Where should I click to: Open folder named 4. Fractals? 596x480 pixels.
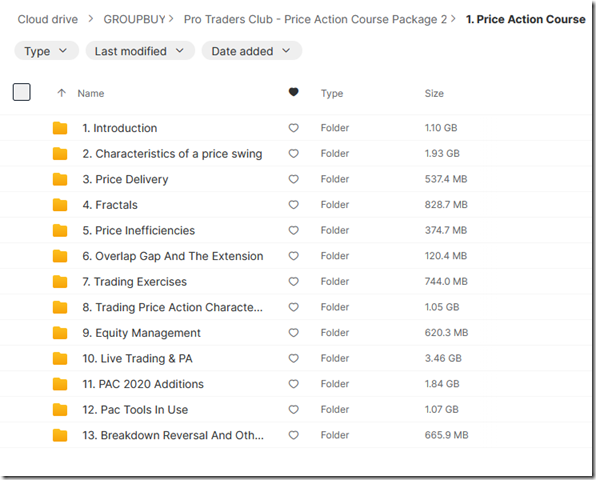110,205
